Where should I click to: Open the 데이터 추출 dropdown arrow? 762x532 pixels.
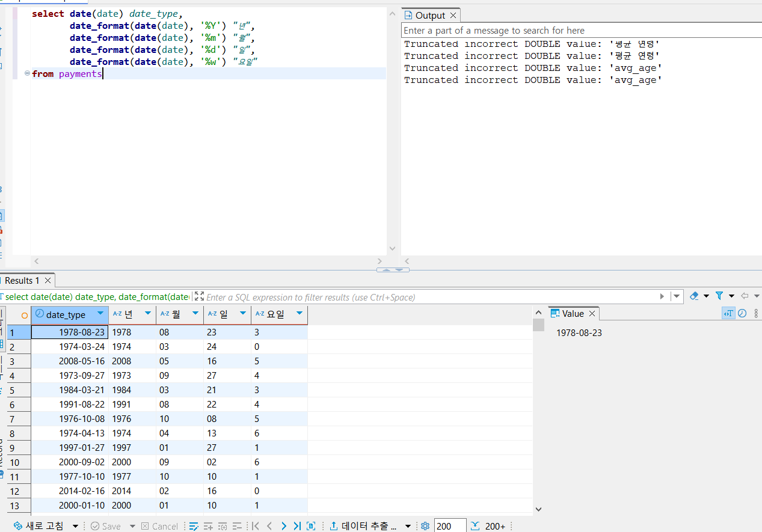(408, 526)
